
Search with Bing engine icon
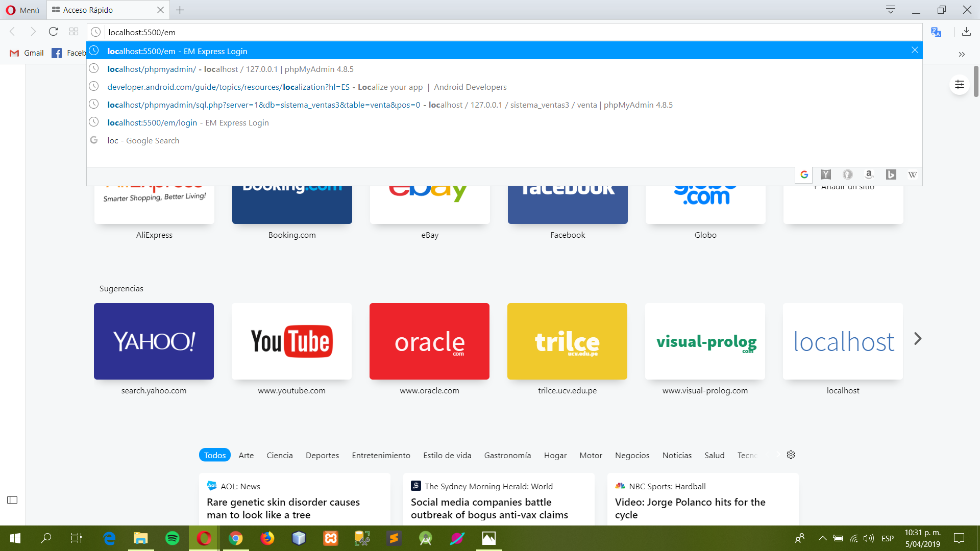click(891, 174)
